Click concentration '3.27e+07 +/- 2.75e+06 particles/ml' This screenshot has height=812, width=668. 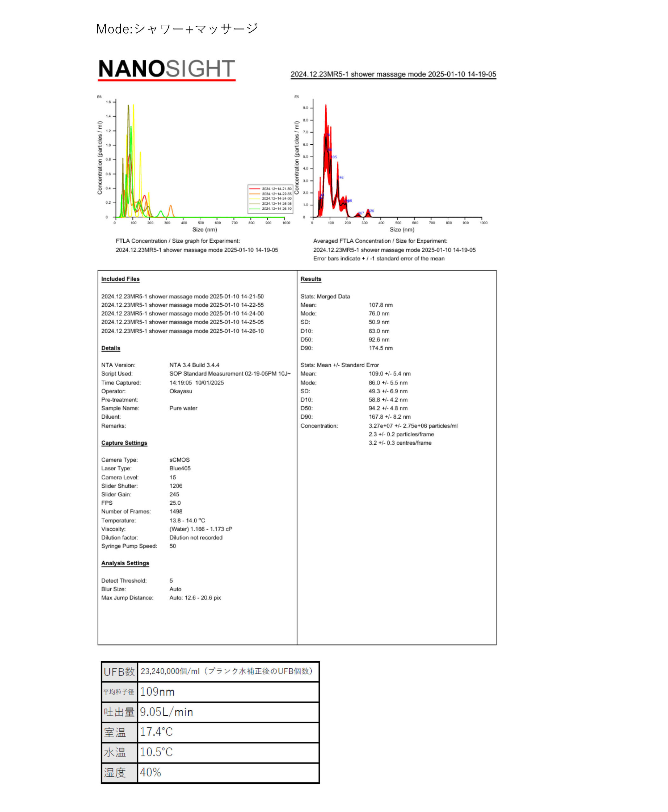[x=413, y=426]
